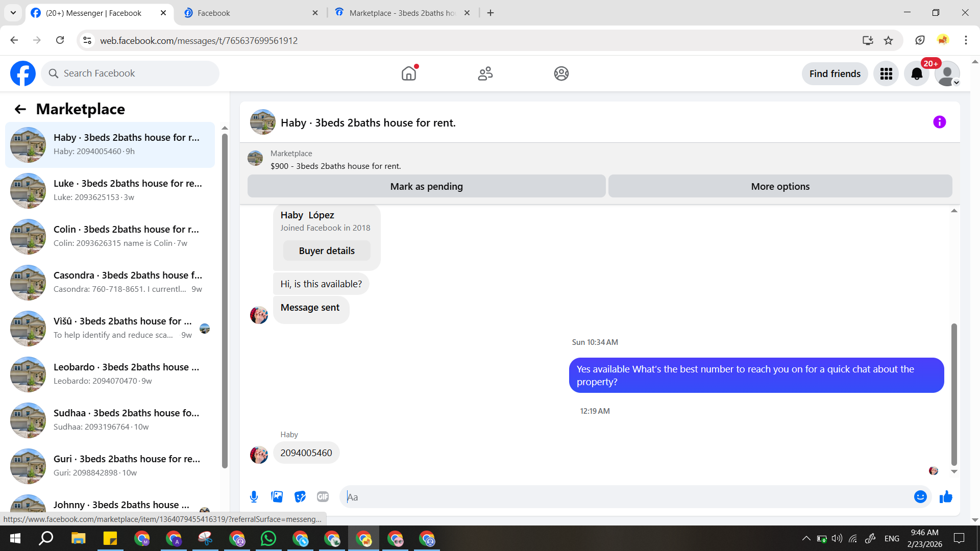Image resolution: width=980 pixels, height=551 pixels.
Task: Open the Groups icon in top navigation
Action: (561, 73)
